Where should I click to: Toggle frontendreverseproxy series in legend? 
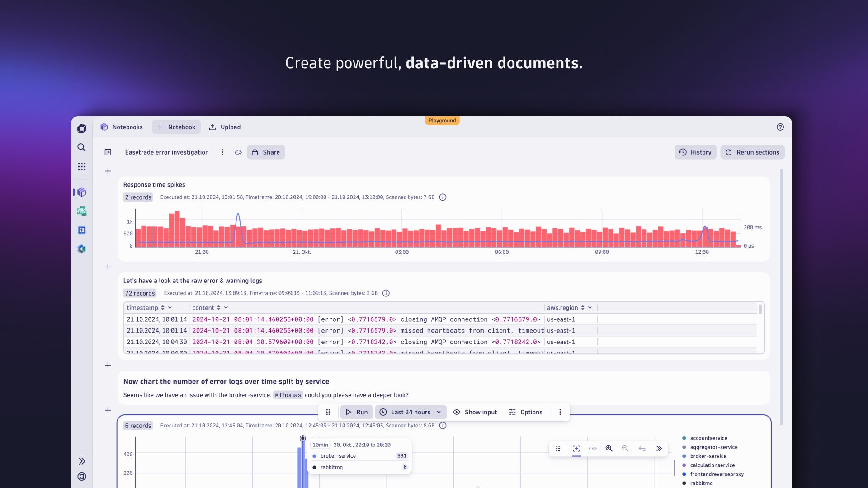713,474
